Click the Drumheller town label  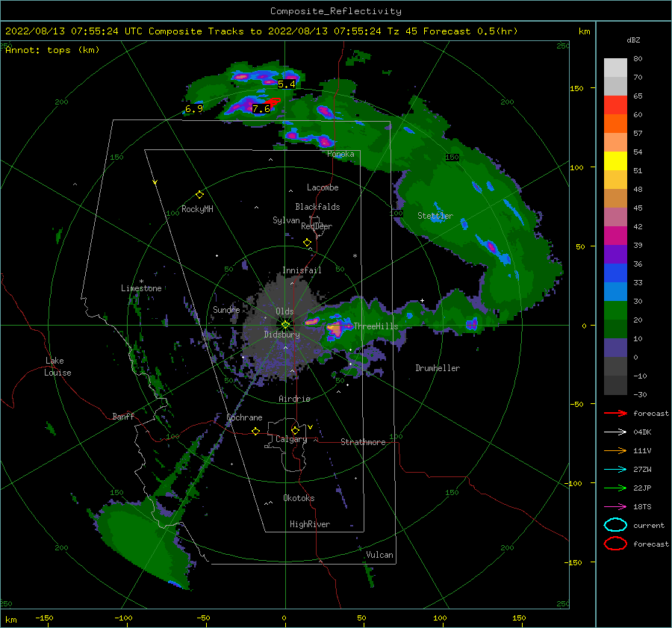438,368
